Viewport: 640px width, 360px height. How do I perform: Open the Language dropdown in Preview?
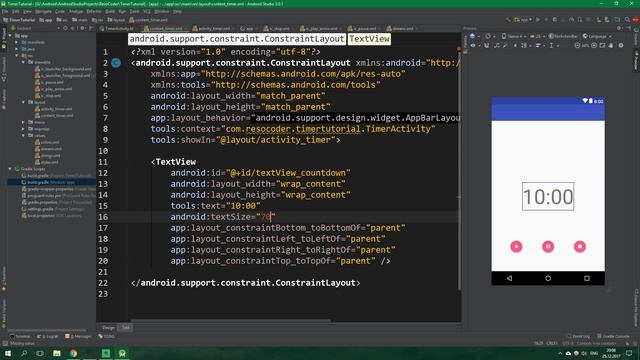coord(597,36)
